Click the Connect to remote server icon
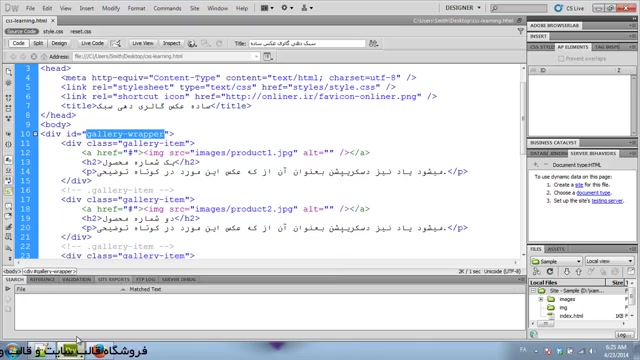Viewport: 640px width, 360px height. coord(536,271)
